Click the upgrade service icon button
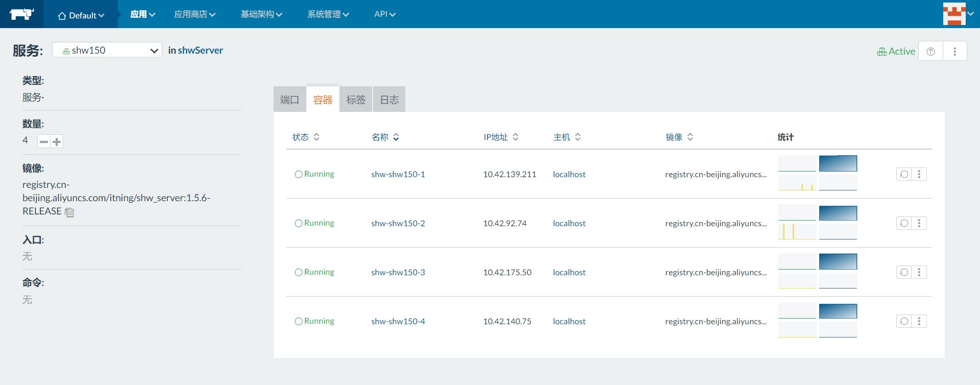The image size is (980, 385). pos(930,51)
